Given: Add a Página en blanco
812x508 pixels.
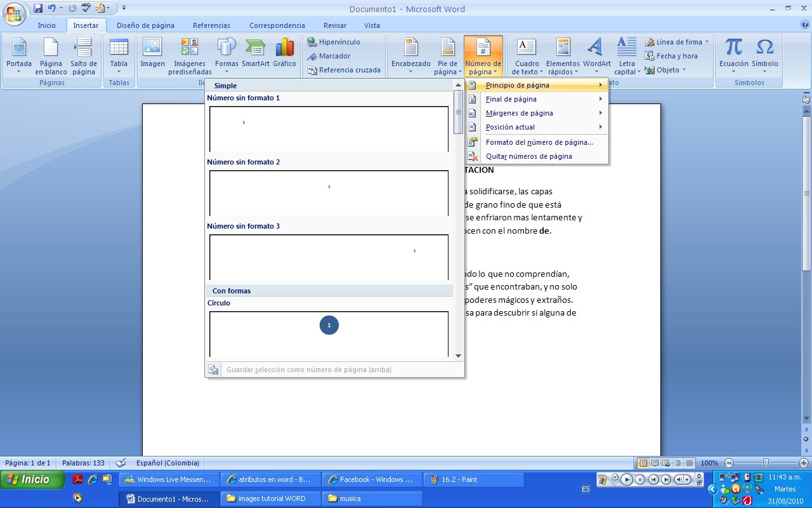Looking at the screenshot, I should click(x=51, y=56).
